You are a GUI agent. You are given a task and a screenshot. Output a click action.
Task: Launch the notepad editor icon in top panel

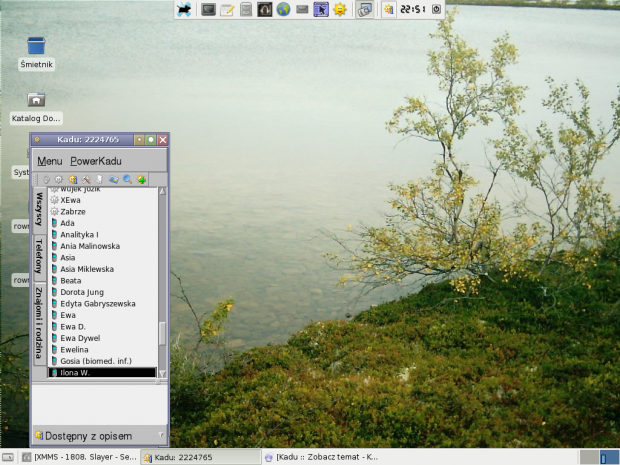[x=227, y=9]
